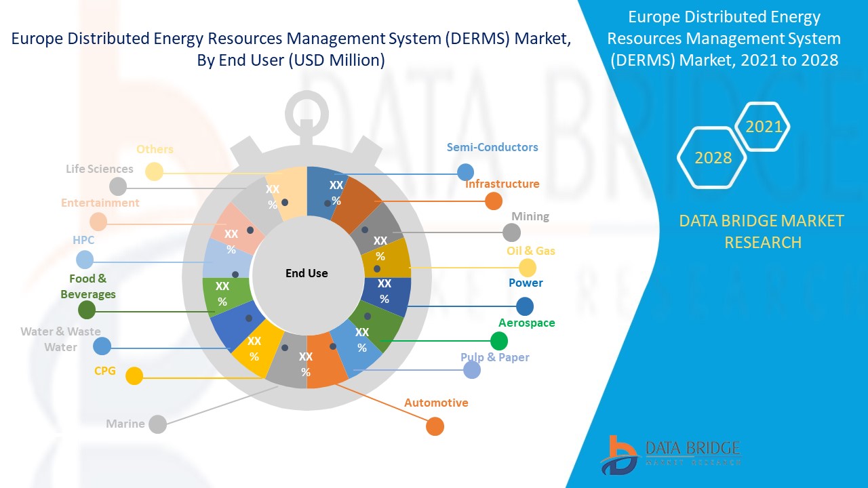Image resolution: width=868 pixels, height=488 pixels.
Task: Click the Automotive category label
Action: pyautogui.click(x=436, y=402)
